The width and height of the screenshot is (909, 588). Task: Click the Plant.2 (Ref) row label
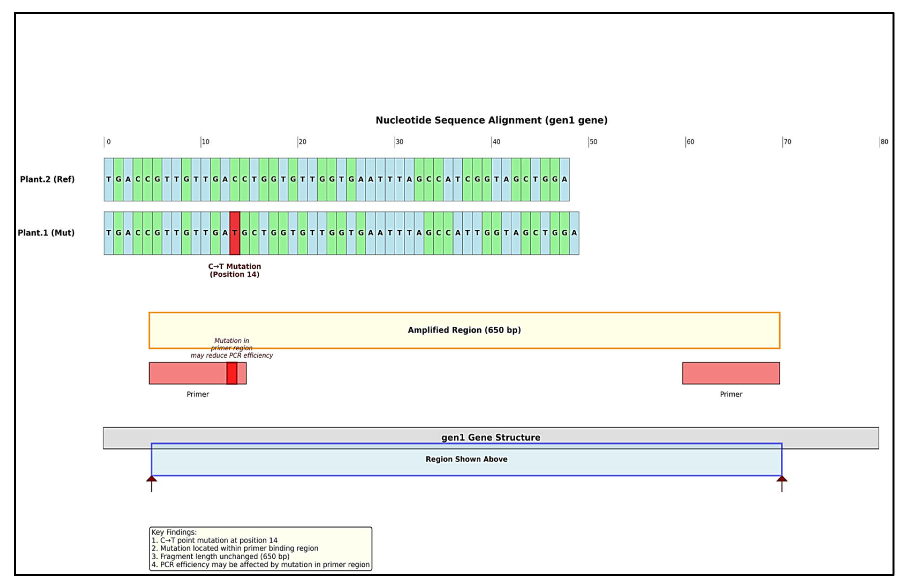point(47,179)
